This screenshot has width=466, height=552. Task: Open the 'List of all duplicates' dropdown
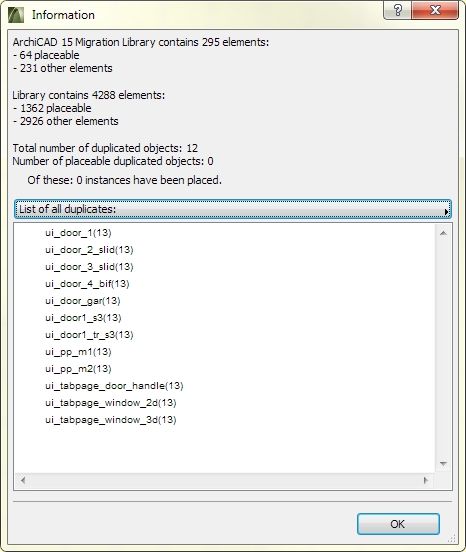[233, 209]
